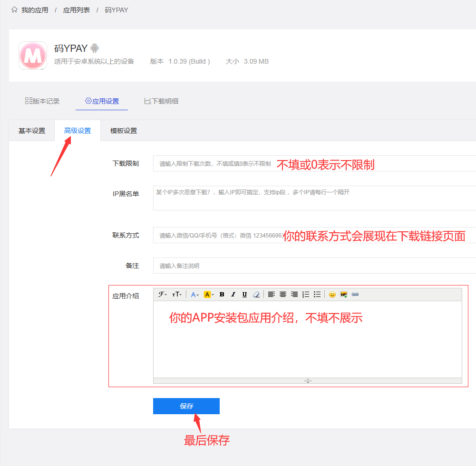Open the emoticon smiley picker
Image resolution: width=476 pixels, height=466 pixels.
coord(332,295)
